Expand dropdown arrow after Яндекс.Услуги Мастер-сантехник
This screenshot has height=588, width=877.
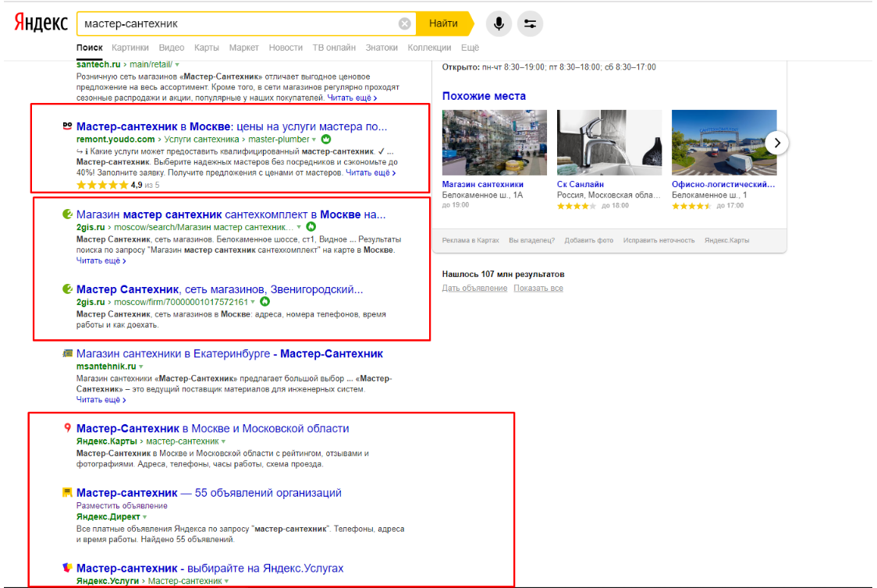[226, 582]
